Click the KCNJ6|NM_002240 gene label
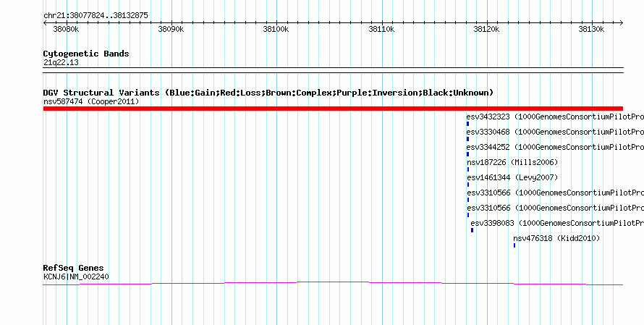 point(76,277)
